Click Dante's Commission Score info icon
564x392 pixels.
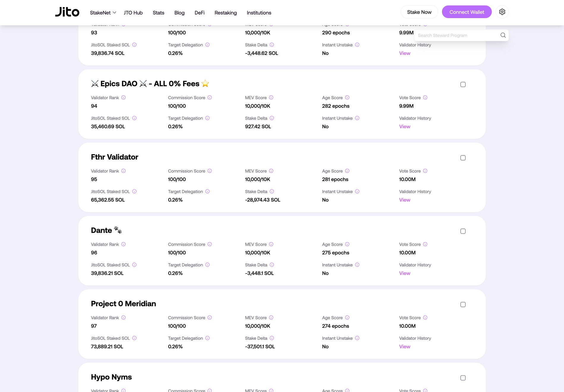tap(210, 244)
